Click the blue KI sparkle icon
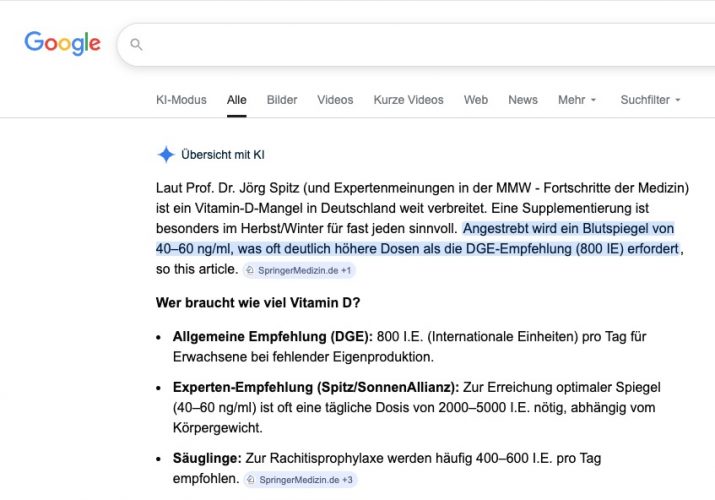715x500 pixels. point(166,154)
